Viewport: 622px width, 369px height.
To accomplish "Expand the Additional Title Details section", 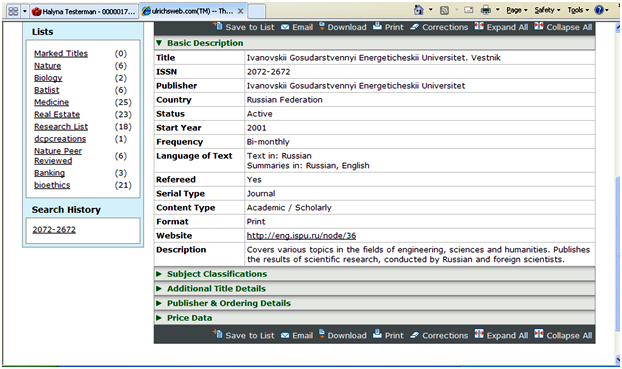I will [159, 288].
